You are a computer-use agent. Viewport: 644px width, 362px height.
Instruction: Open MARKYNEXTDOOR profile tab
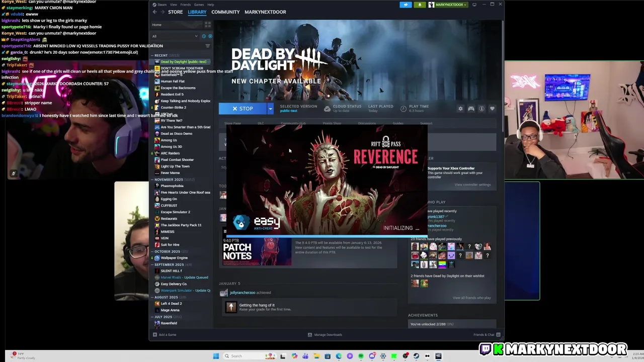coord(265,12)
